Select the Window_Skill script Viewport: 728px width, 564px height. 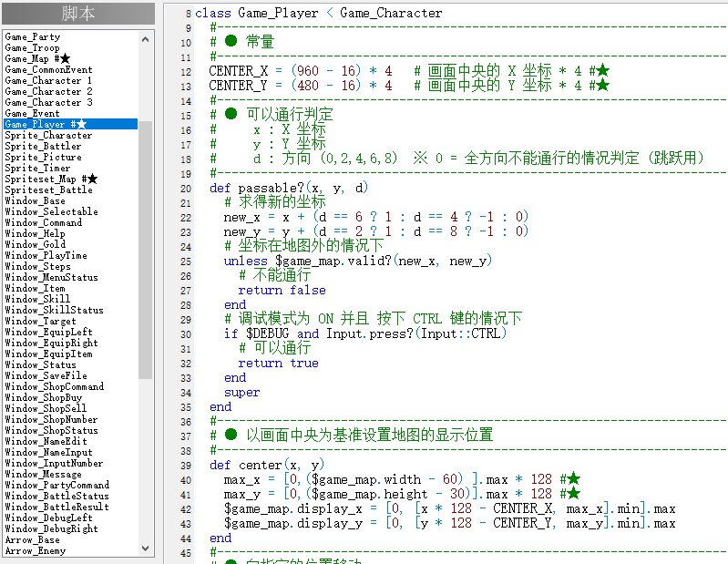[37, 299]
